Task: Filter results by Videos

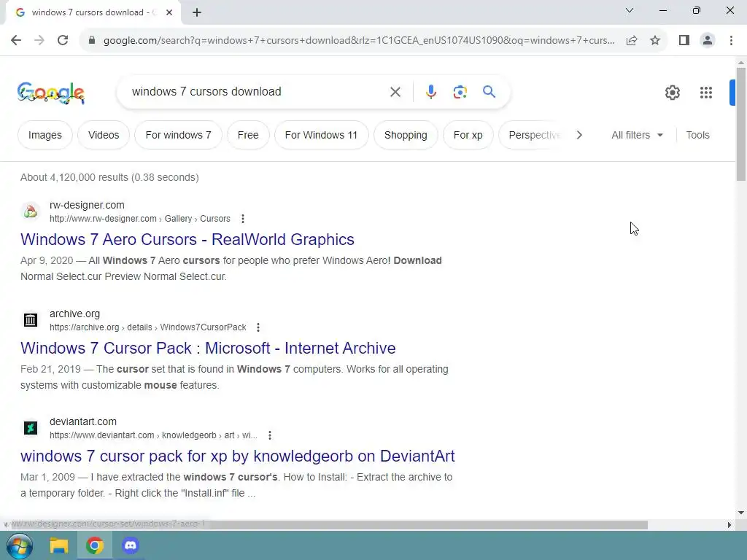Action: 104,135
